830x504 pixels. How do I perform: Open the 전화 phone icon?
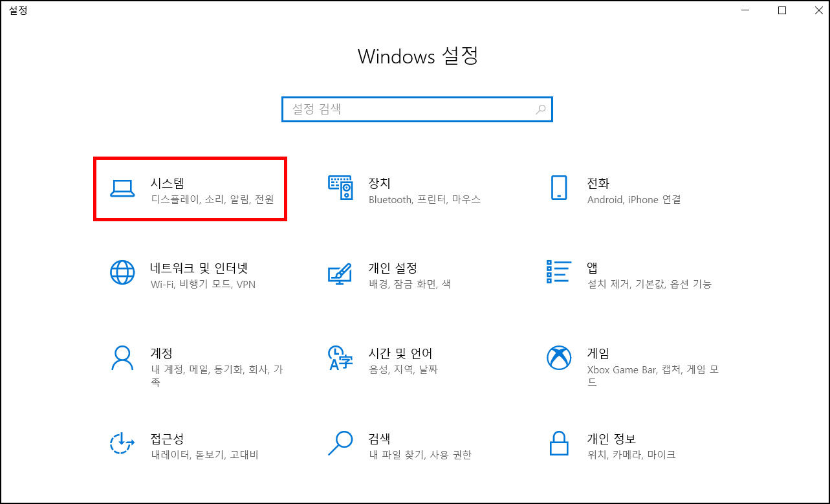coord(559,188)
